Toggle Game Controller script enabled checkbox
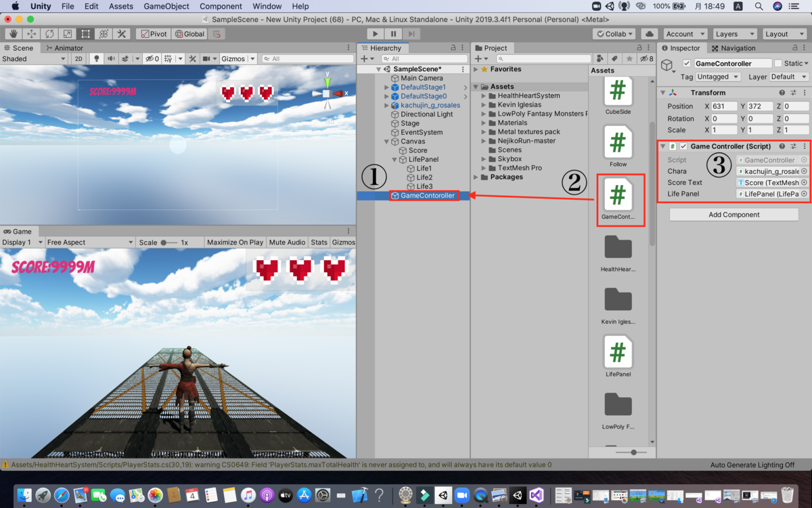Image resolution: width=812 pixels, height=508 pixels. [x=683, y=146]
